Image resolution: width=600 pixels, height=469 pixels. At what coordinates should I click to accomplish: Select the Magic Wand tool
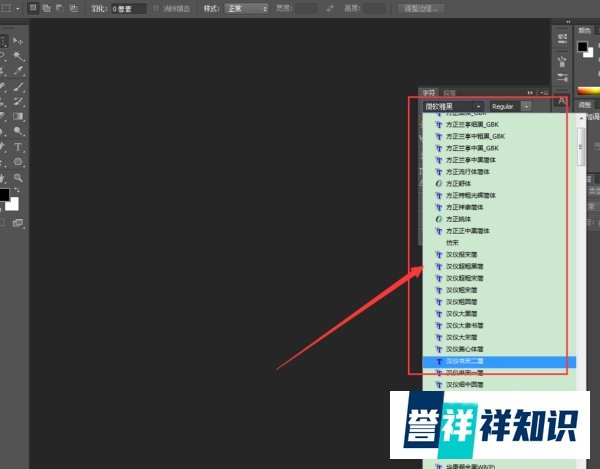click(x=18, y=57)
